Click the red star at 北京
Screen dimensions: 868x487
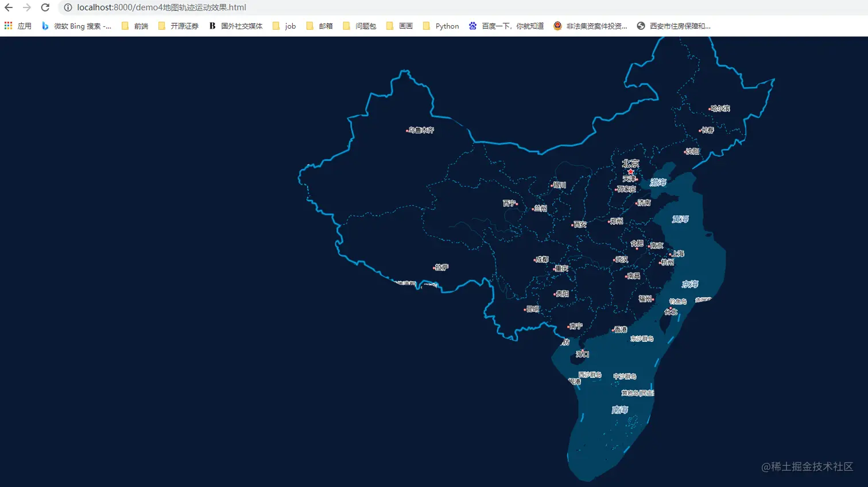pos(630,172)
